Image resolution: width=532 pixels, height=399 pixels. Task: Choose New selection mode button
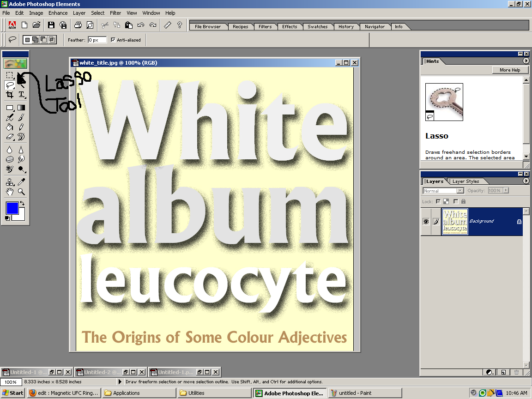point(27,40)
